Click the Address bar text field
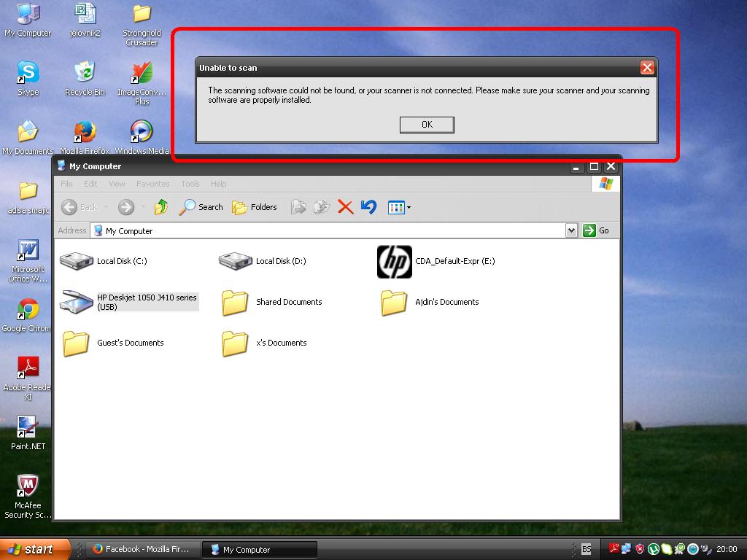This screenshot has width=747, height=560. (x=328, y=230)
